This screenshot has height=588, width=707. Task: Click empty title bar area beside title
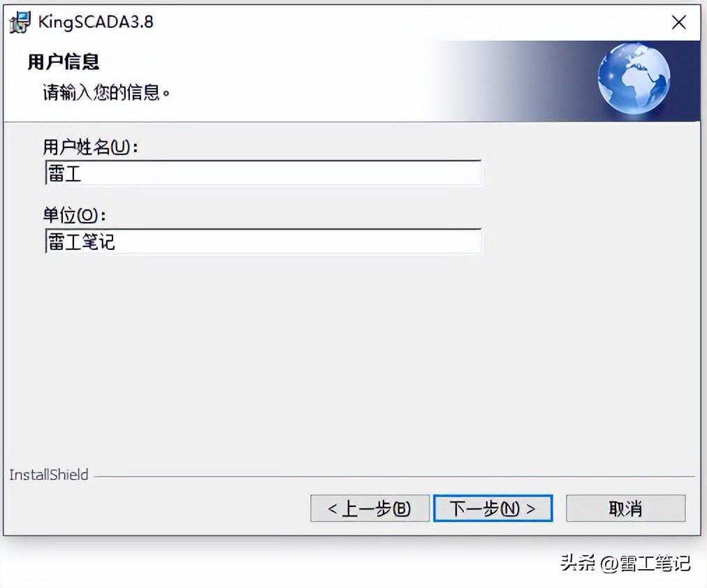click(406, 22)
